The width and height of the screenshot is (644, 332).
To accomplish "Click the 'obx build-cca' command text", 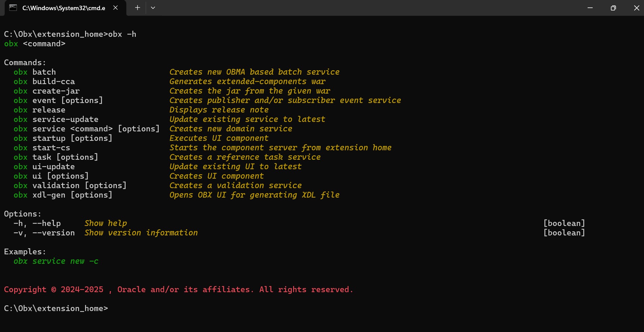I will [x=44, y=81].
